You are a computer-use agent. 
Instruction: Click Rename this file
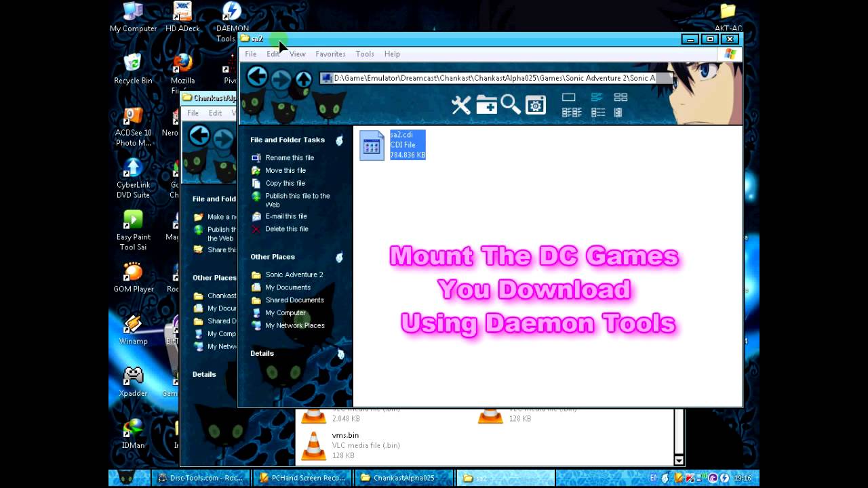(x=290, y=158)
